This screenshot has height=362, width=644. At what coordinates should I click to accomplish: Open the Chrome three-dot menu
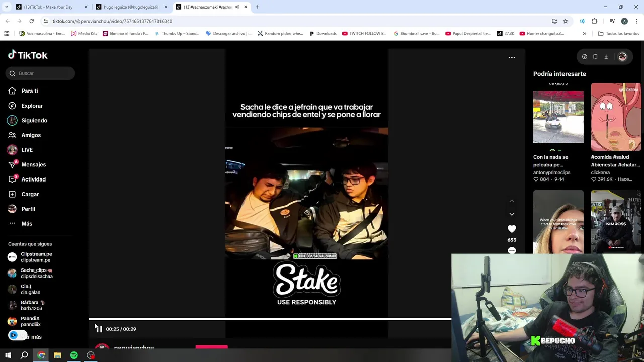tap(637, 21)
